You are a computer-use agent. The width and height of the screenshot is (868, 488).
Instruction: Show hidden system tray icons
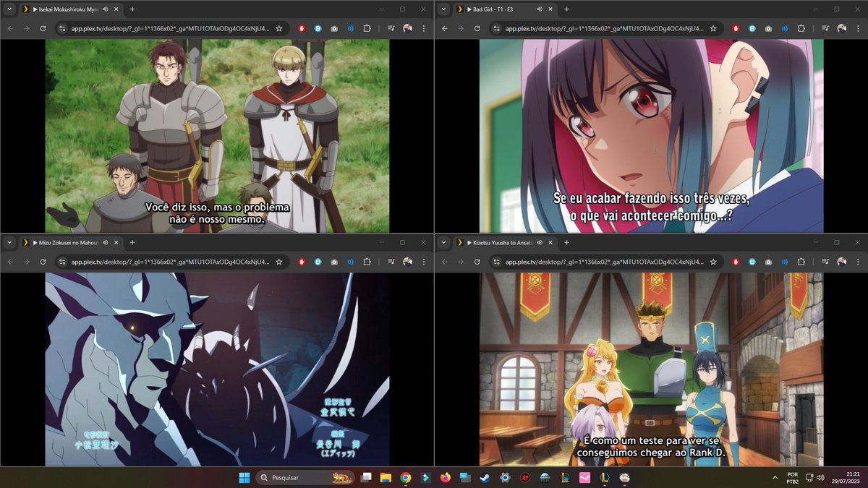tap(775, 477)
